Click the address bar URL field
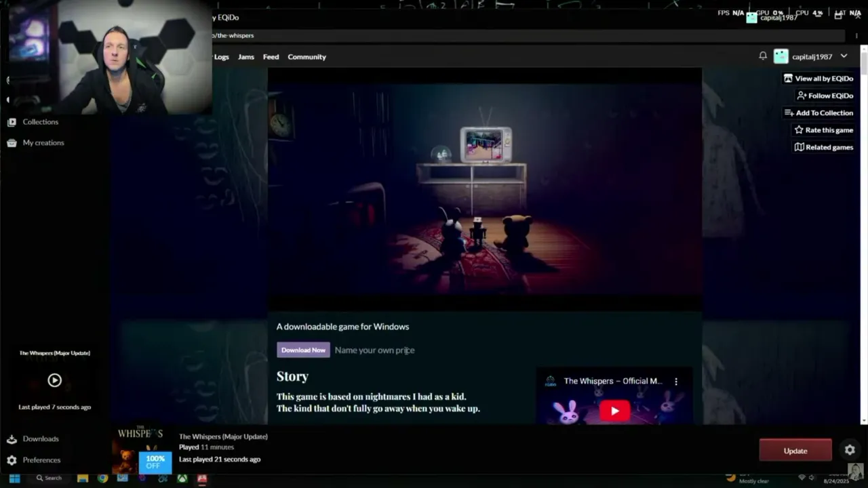This screenshot has height=488, width=868. click(529, 35)
